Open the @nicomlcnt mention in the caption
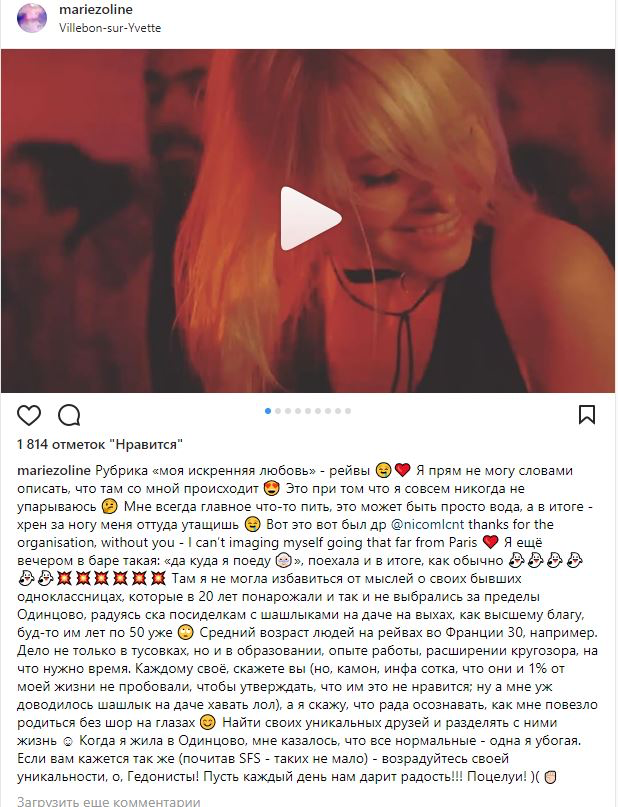The width and height of the screenshot is (618, 807). 428,524
